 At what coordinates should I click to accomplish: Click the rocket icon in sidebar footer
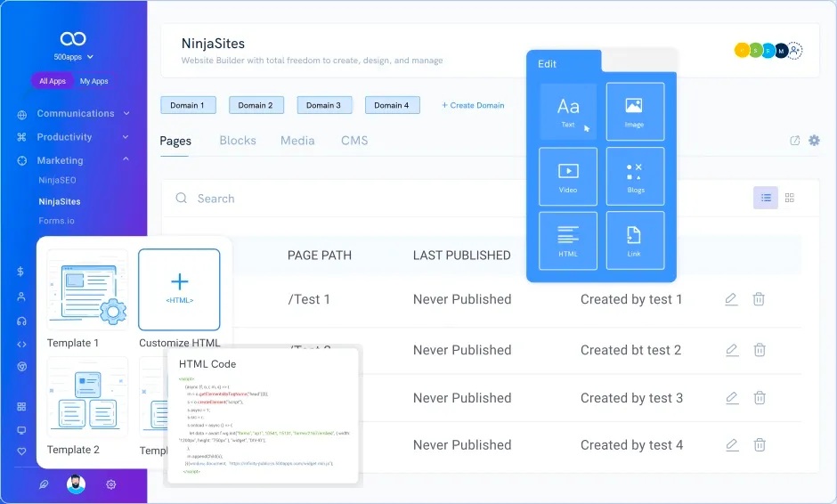pos(44,484)
